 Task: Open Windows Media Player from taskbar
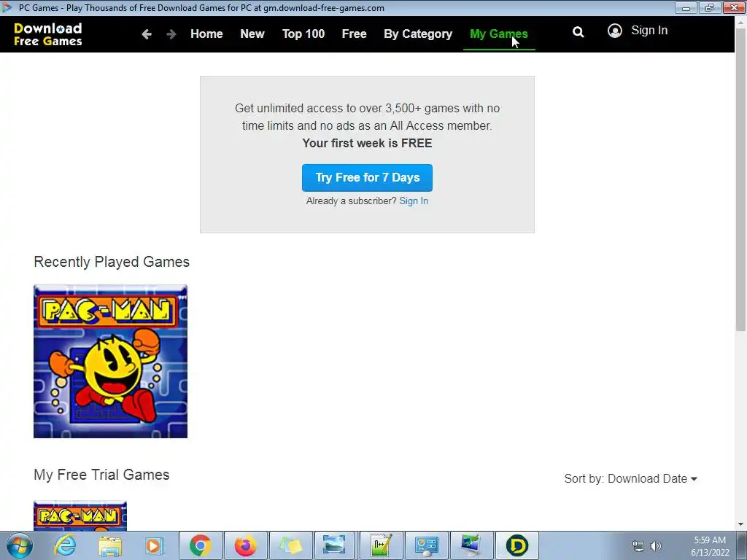155,545
